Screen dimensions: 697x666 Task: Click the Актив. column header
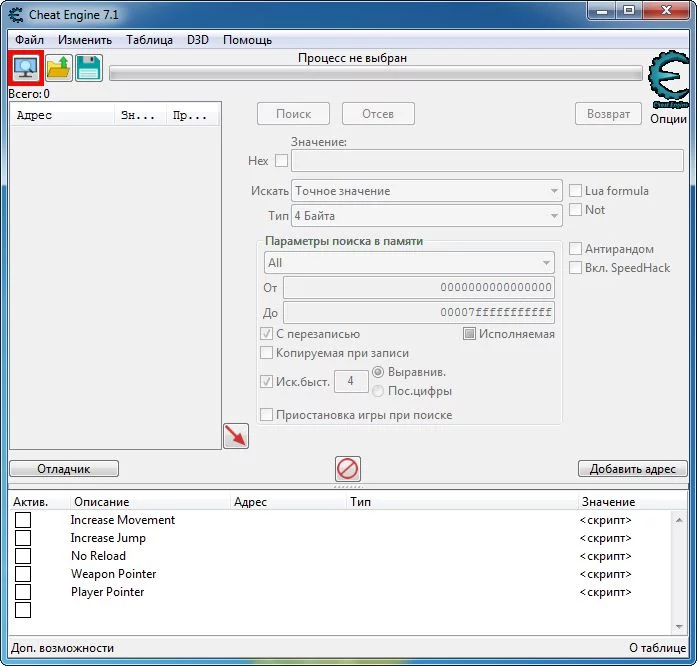tap(40, 502)
